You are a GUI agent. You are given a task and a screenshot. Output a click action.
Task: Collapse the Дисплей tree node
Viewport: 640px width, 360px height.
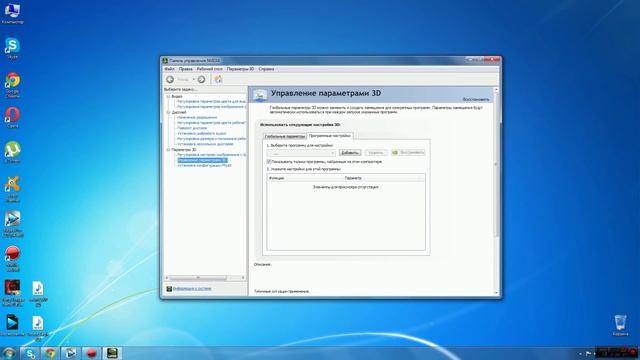pos(168,112)
